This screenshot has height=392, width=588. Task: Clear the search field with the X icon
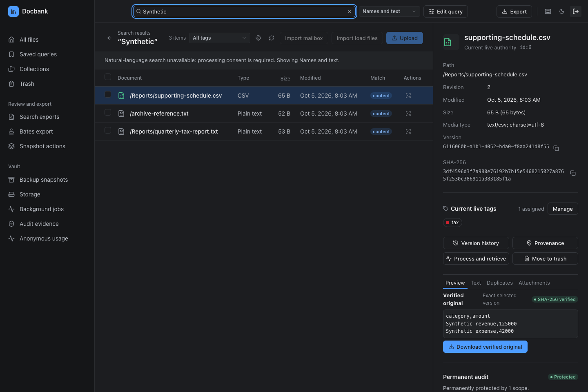[x=350, y=11]
